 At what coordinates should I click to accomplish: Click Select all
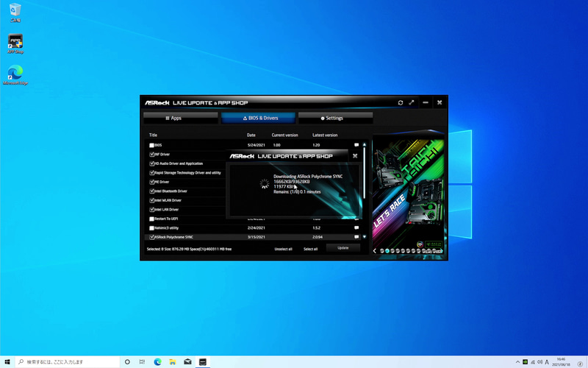pyautogui.click(x=310, y=249)
